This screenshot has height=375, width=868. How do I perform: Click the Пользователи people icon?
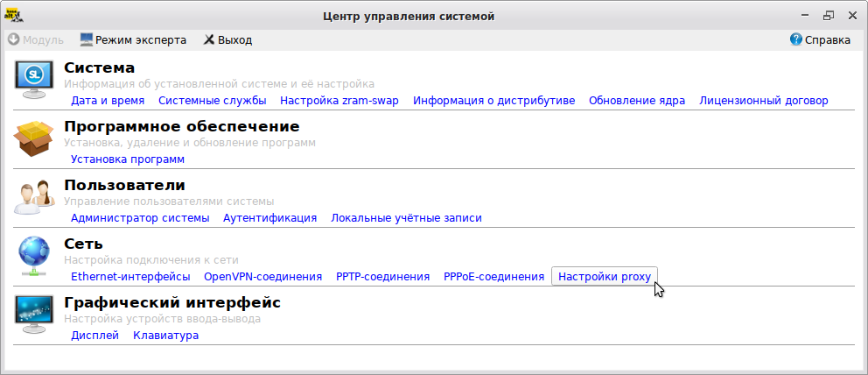[x=33, y=197]
